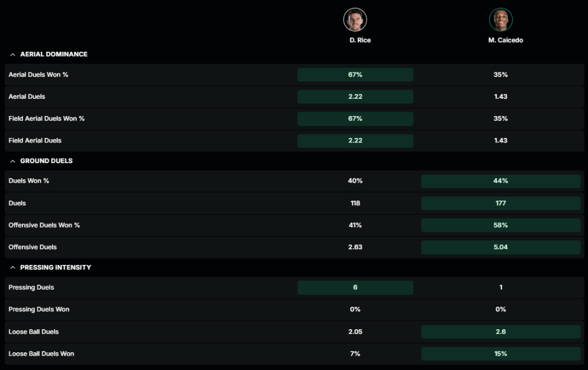Screen dimensions: 588x370
Task: Click the M. Caicedo player name
Action: tap(505, 40)
